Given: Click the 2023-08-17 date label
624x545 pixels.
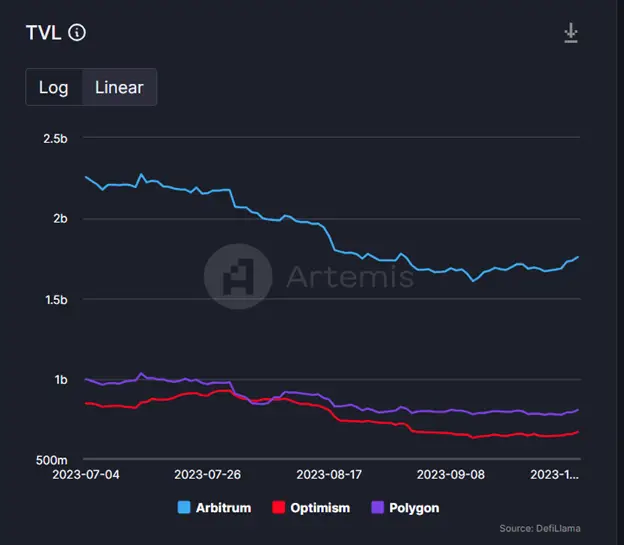Looking at the screenshot, I should pos(329,475).
